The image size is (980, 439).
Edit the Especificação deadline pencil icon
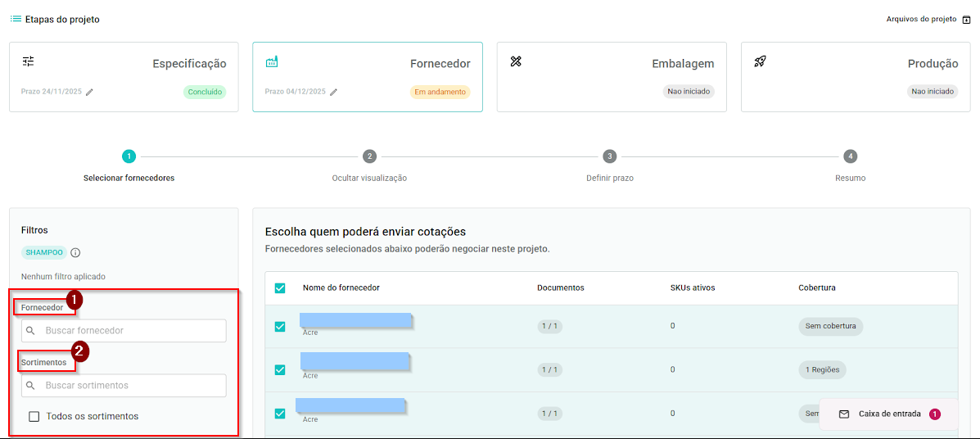pos(90,92)
